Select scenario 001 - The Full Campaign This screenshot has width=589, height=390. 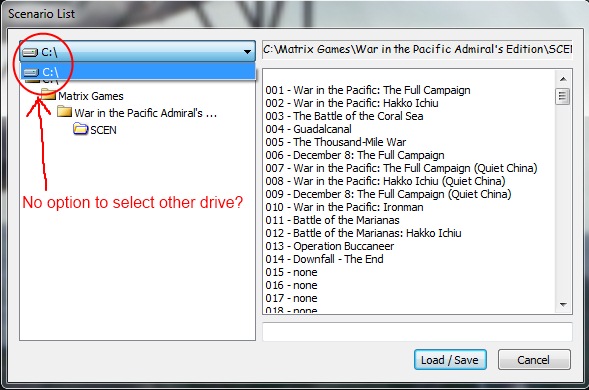[x=368, y=90]
